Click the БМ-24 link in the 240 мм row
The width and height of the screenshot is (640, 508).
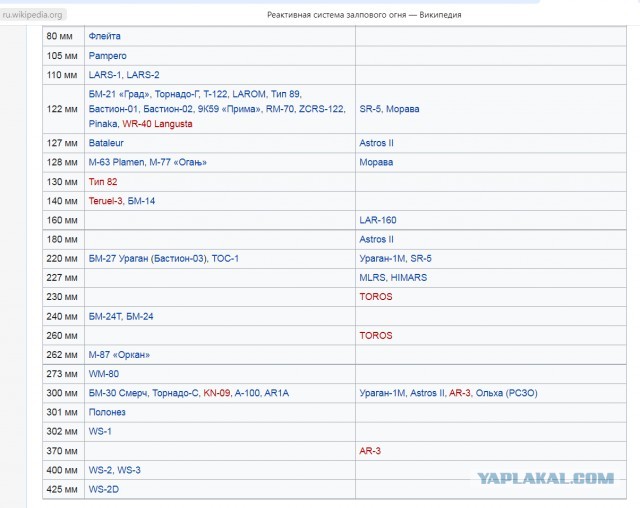[x=140, y=316]
